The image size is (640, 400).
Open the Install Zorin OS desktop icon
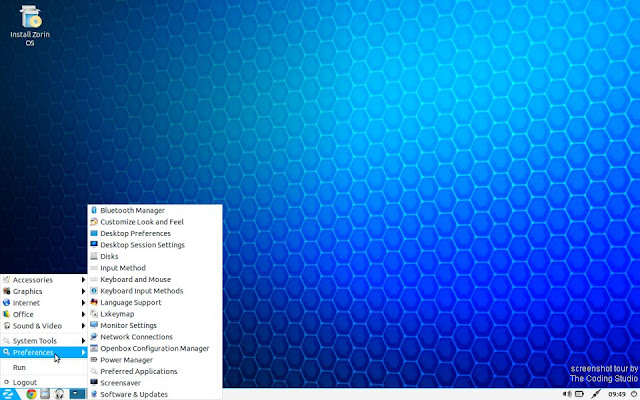[30, 25]
